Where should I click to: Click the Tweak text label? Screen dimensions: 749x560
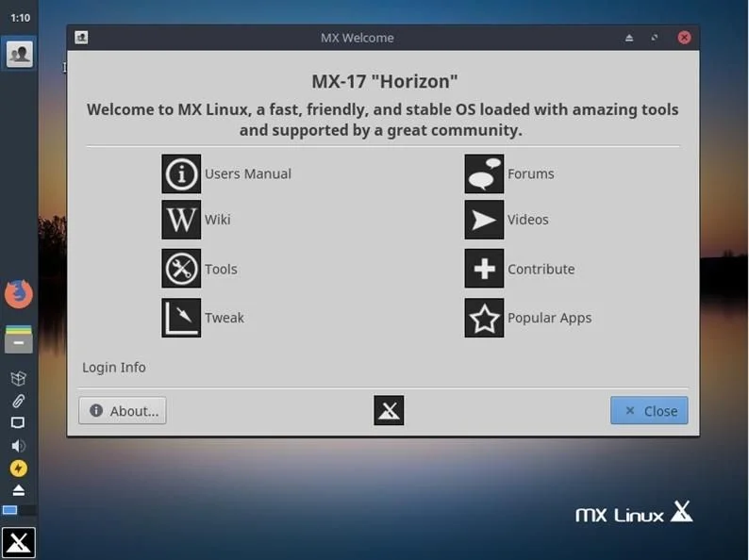[x=224, y=318]
